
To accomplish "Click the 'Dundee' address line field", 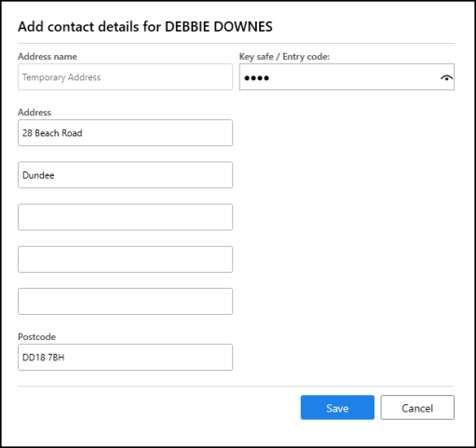I will pos(125,175).
